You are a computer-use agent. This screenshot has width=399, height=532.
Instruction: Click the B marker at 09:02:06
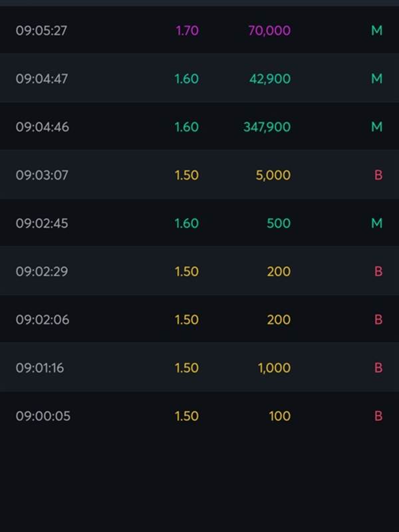[378, 320]
